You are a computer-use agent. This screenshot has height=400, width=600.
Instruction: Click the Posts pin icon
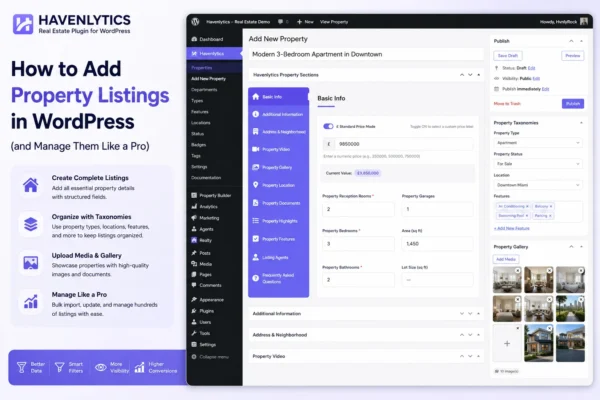pos(194,253)
